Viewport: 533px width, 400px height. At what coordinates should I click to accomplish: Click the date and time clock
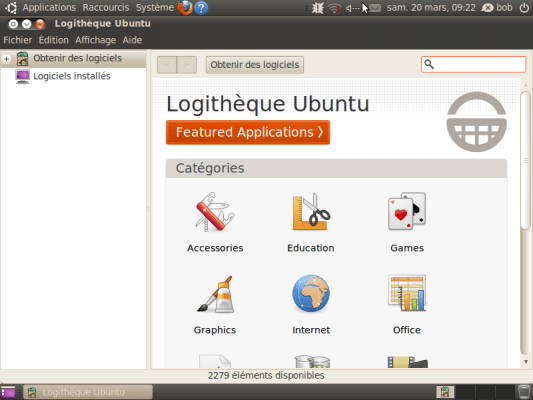coord(431,7)
